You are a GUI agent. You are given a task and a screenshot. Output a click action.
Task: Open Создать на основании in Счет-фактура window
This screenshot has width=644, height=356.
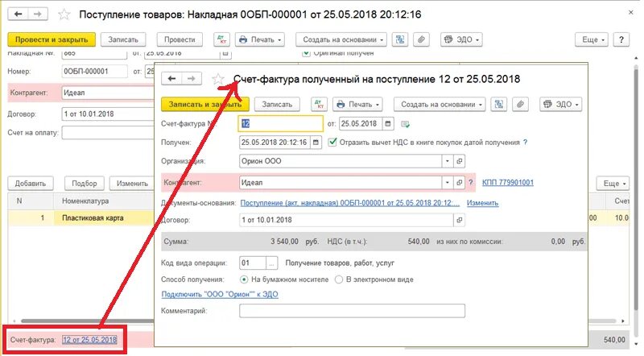tap(440, 105)
